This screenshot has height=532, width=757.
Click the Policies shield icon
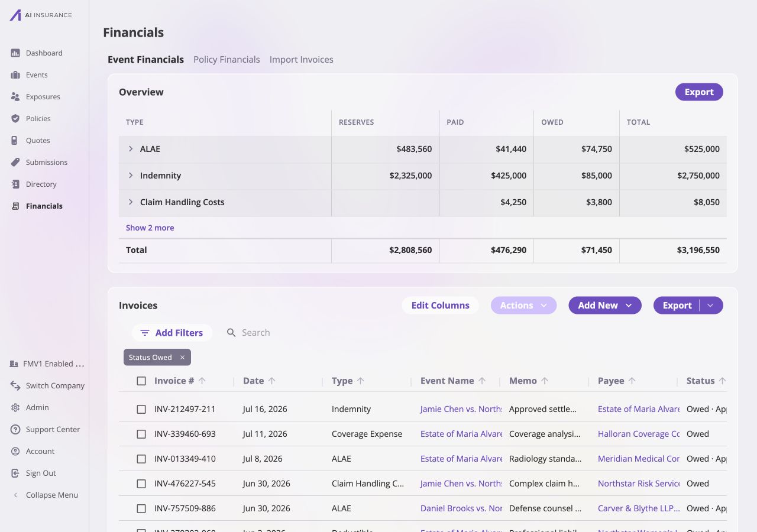[15, 119]
